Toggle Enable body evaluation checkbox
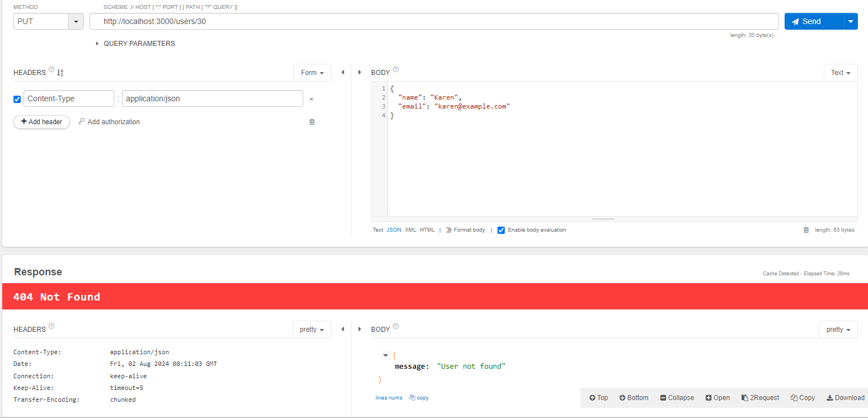 tap(501, 230)
